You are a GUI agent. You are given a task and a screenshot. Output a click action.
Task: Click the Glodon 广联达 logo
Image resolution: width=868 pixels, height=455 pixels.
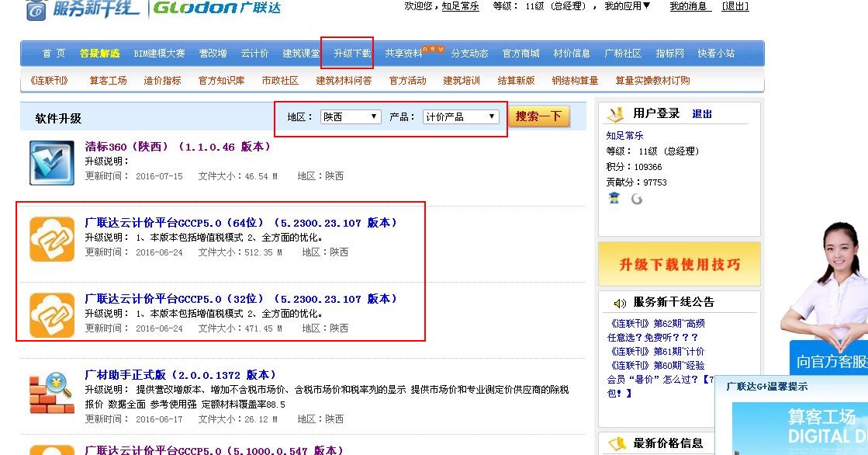(216, 9)
